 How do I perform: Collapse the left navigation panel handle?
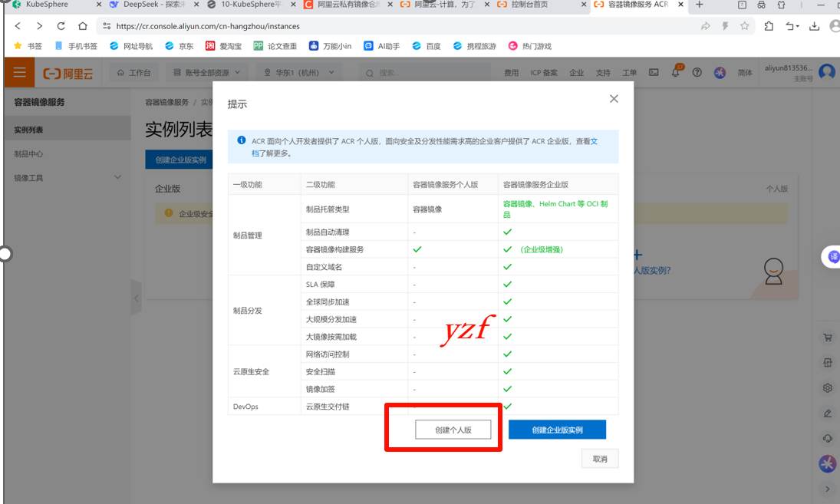click(x=136, y=298)
